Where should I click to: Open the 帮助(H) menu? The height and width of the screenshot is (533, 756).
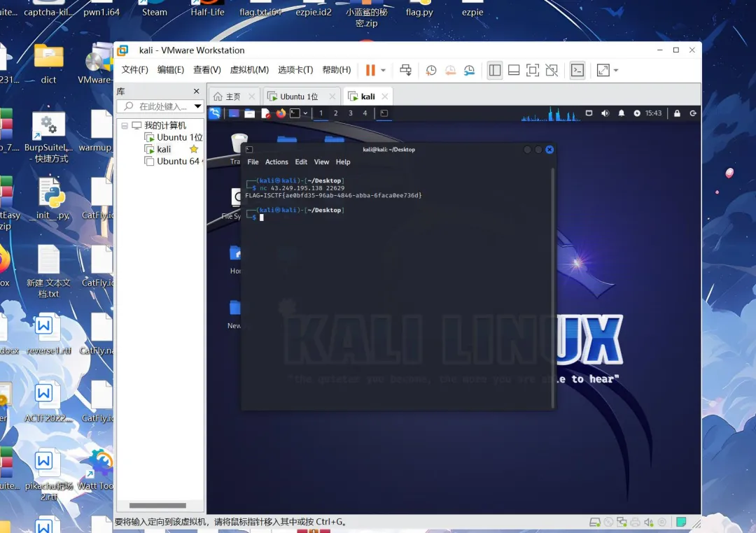coord(337,70)
